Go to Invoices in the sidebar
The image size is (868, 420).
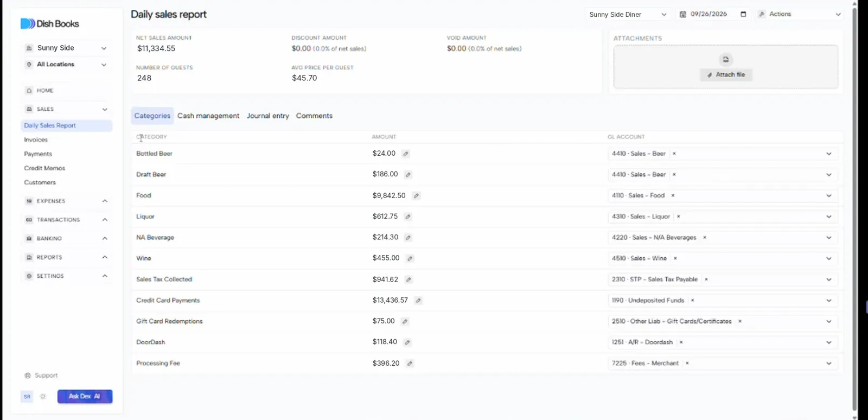36,140
